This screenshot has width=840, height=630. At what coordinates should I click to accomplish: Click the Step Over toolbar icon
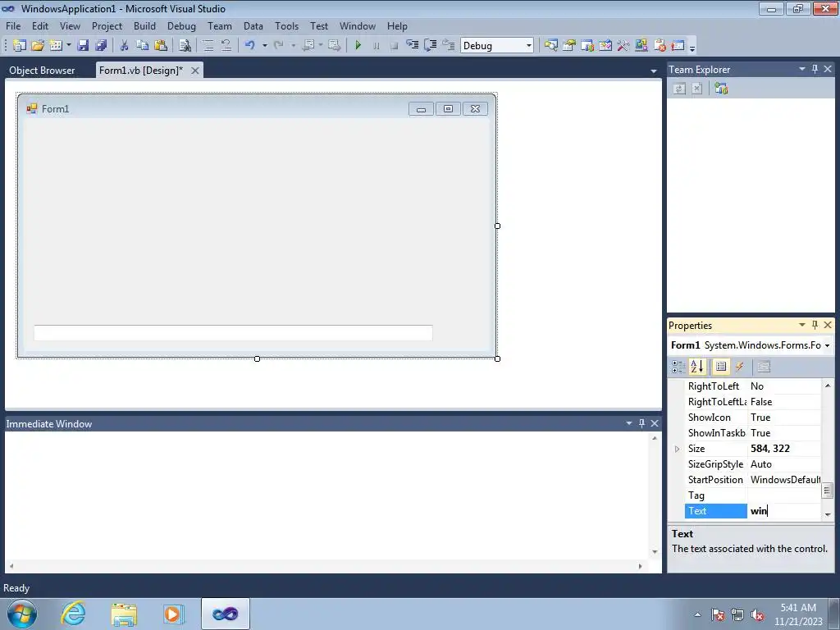coord(430,46)
